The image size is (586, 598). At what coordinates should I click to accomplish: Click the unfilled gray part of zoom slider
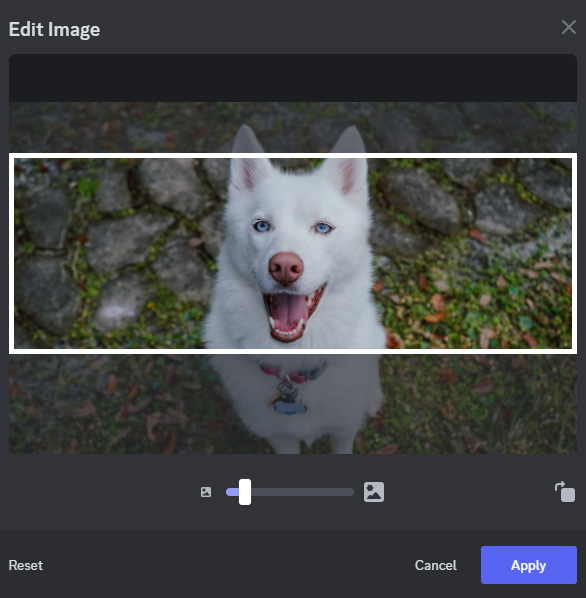coord(302,492)
